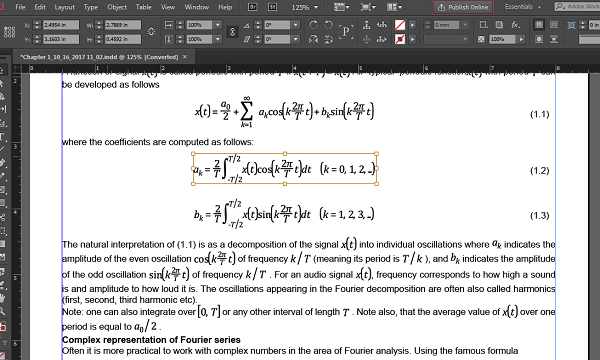This screenshot has height=360, width=600.
Task: Open the Edit menu
Action: 40,7
